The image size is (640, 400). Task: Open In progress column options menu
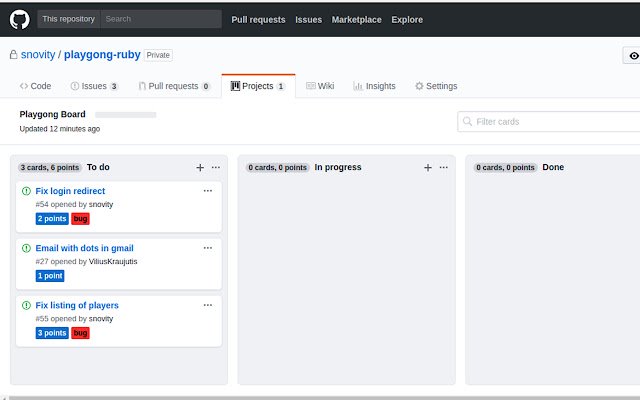[444, 167]
